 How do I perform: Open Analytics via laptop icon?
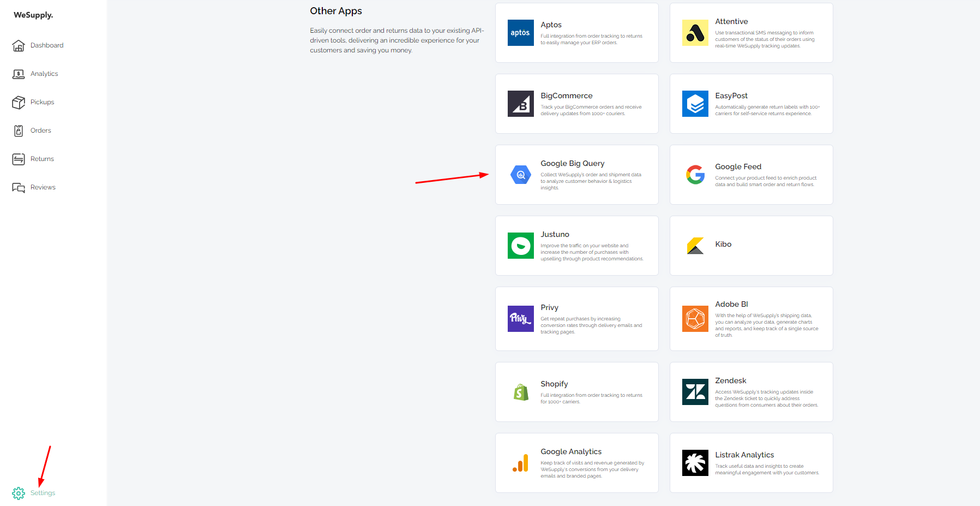[x=19, y=74]
